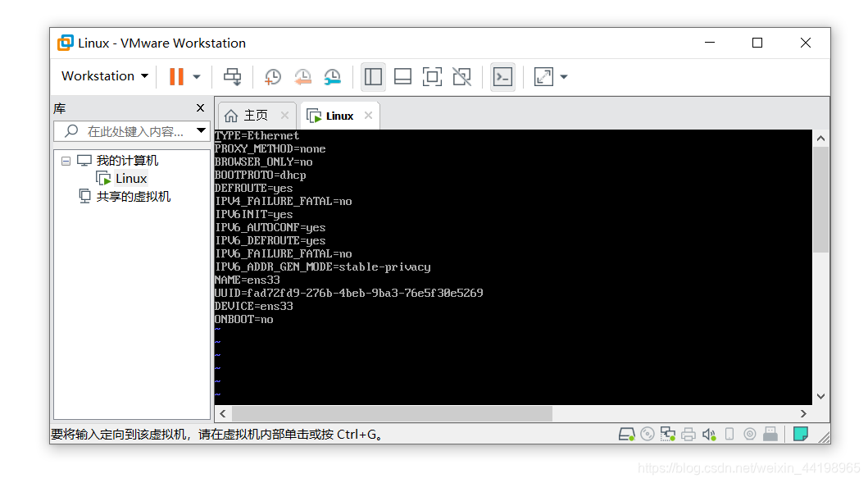Image resolution: width=868 pixels, height=483 pixels.
Task: Toggle Unity mode icon
Action: (x=461, y=76)
